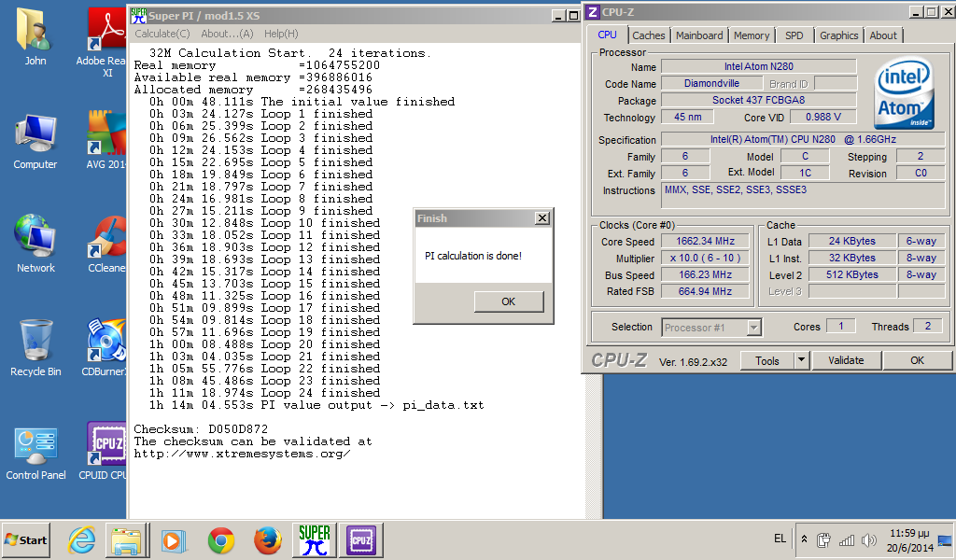Click the Validate button in CPU-Z
This screenshot has height=560, width=956.
(x=846, y=361)
